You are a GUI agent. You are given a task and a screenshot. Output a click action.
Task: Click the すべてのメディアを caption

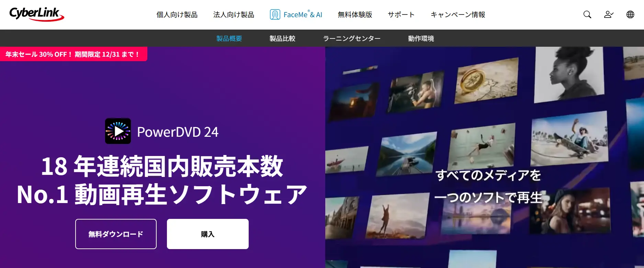pos(488,175)
